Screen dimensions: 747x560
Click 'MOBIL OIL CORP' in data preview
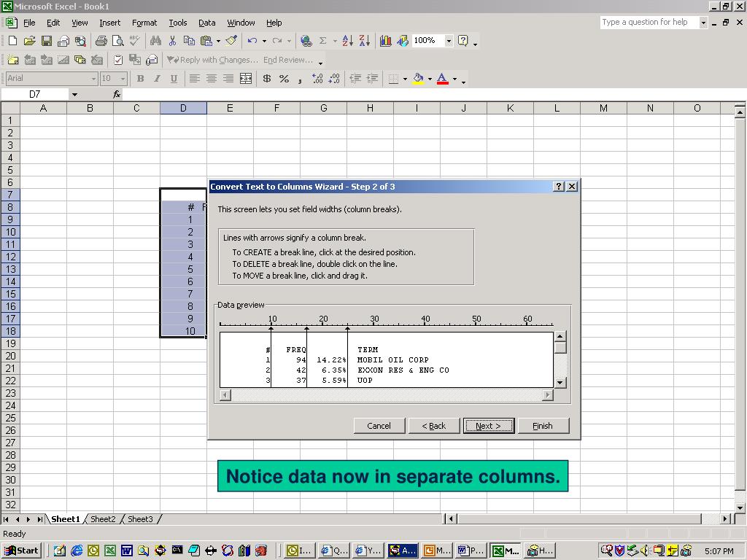(x=393, y=360)
